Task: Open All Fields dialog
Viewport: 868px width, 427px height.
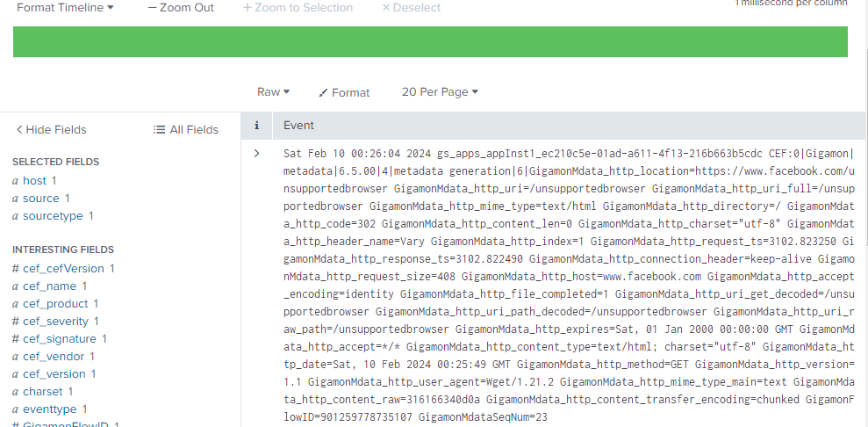Action: tap(186, 130)
